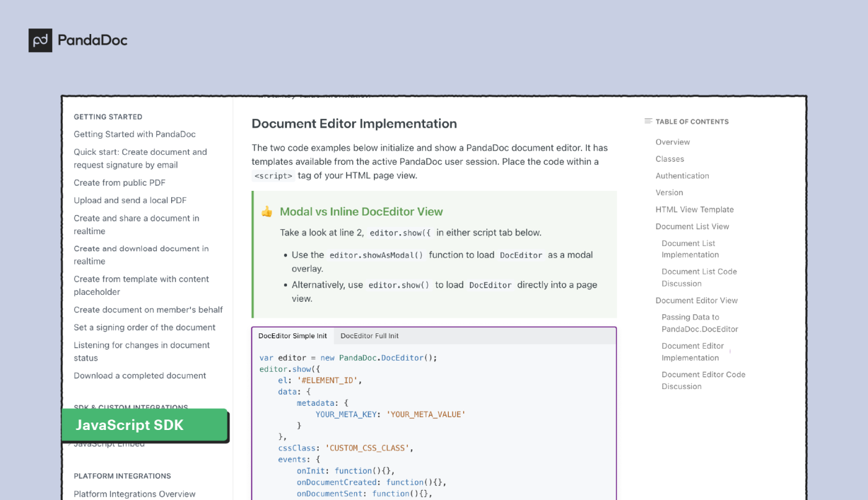Click the Document Editor Implementation heading
868x500 pixels.
(x=354, y=124)
